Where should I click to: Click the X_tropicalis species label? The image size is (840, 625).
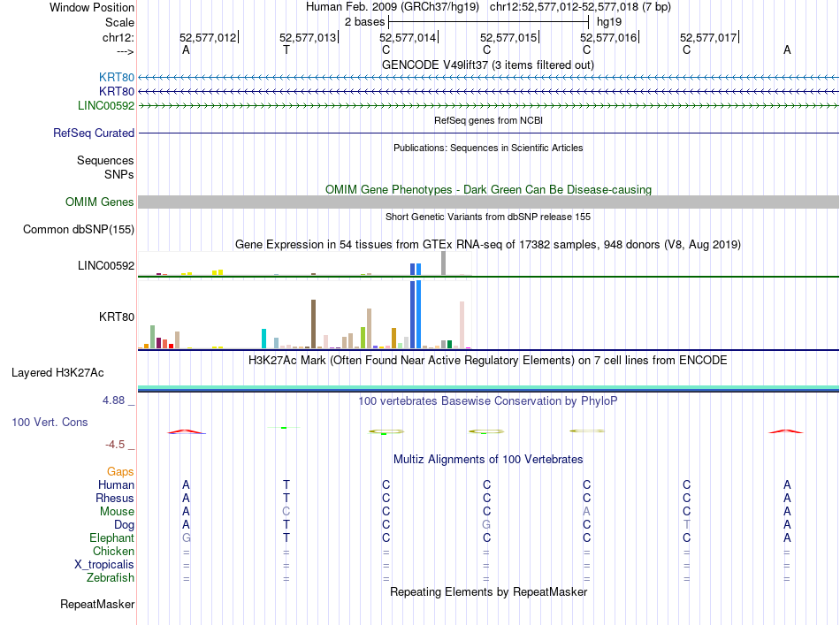pos(104,565)
